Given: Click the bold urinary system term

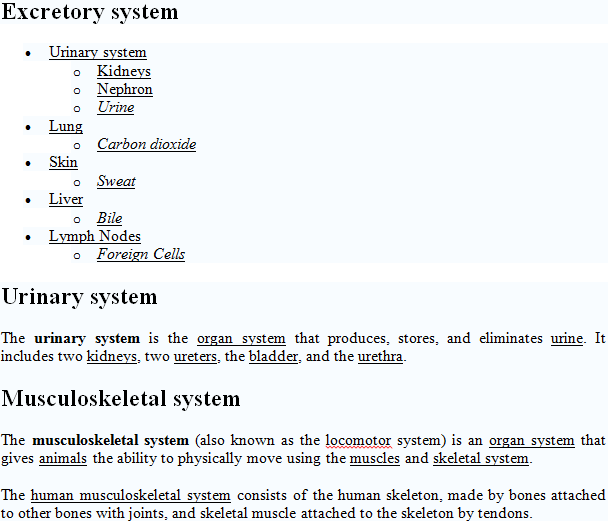Looking at the screenshot, I should 87,338.
